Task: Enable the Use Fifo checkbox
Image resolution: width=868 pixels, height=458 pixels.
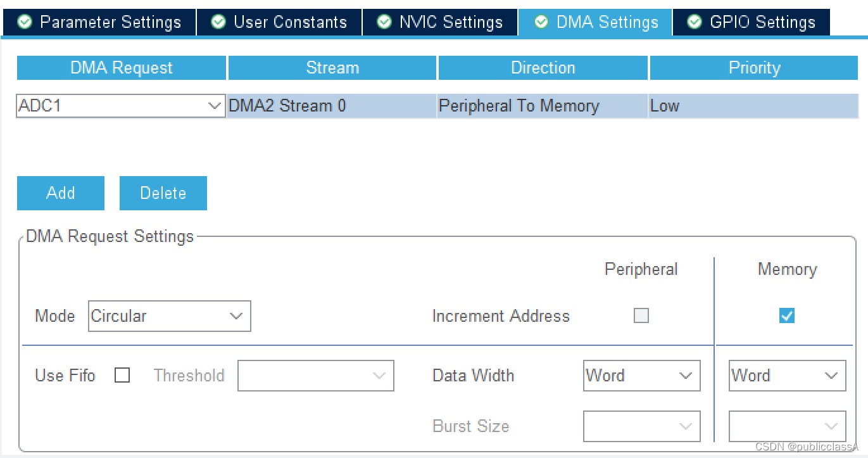Action: tap(122, 376)
